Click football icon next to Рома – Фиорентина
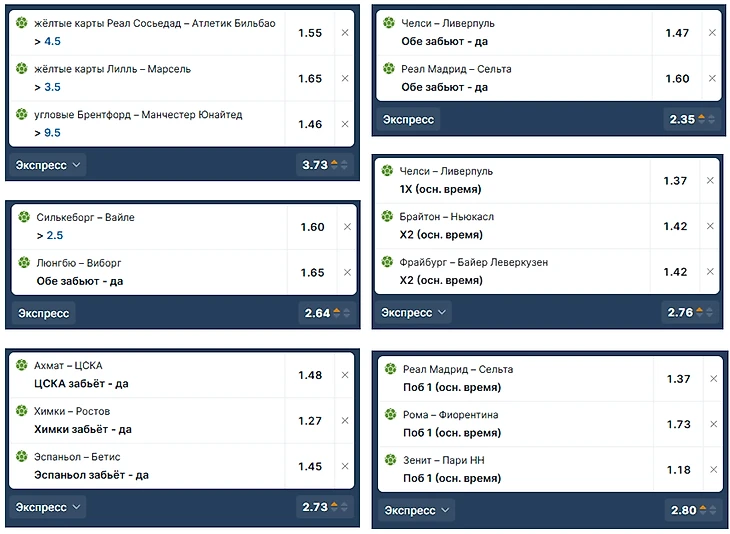Screen dimensions: 730x534 click(x=391, y=414)
